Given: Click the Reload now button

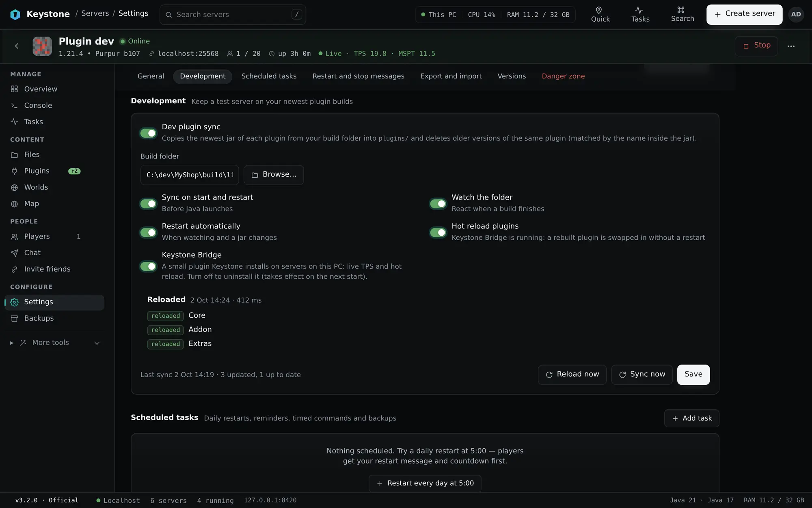Looking at the screenshot, I should tap(572, 375).
